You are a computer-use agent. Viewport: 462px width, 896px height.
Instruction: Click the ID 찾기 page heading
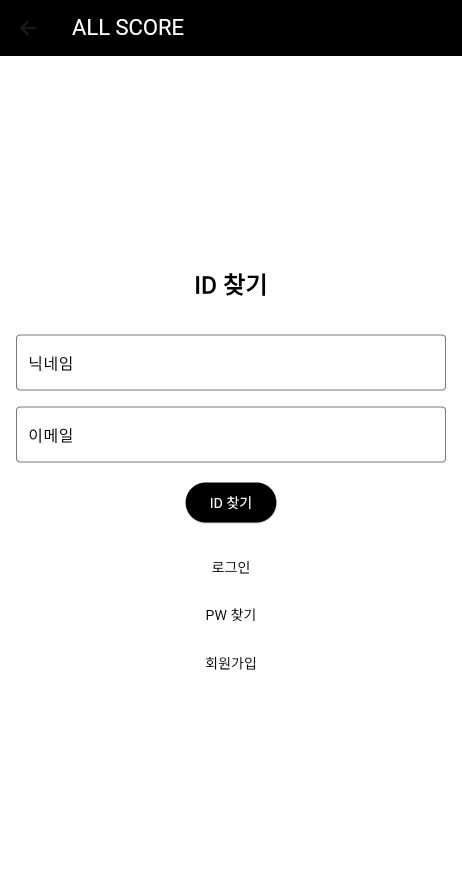click(x=231, y=285)
